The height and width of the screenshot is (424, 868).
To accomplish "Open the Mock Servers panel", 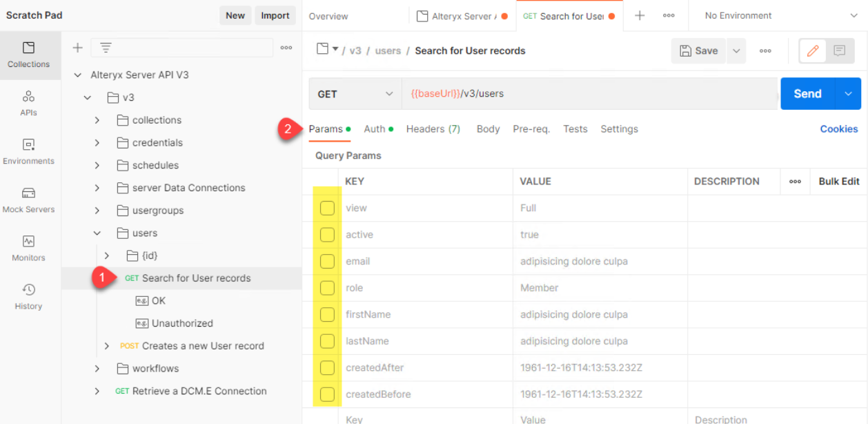I will pyautogui.click(x=29, y=199).
